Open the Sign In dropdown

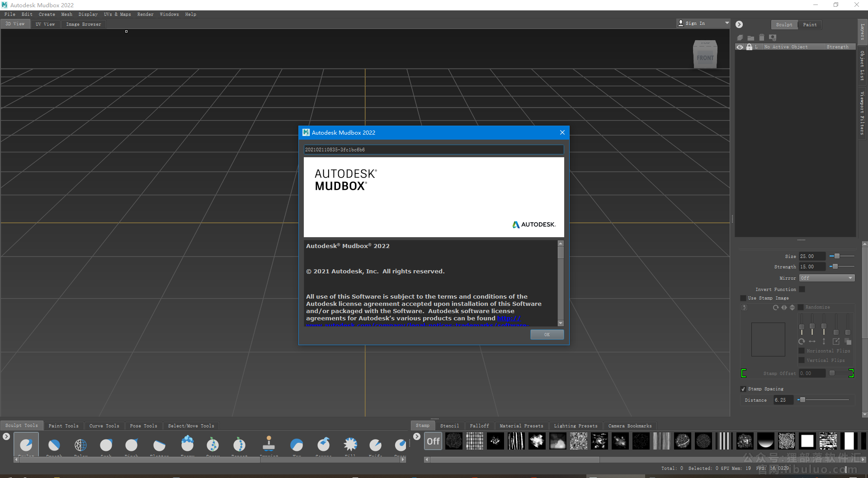703,23
